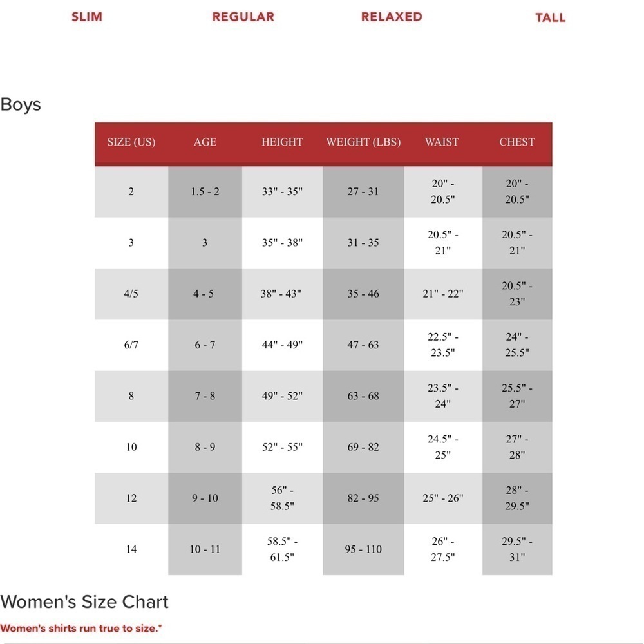Click the Women's Size Chart heading
This screenshot has height=644, width=644.
[84, 601]
